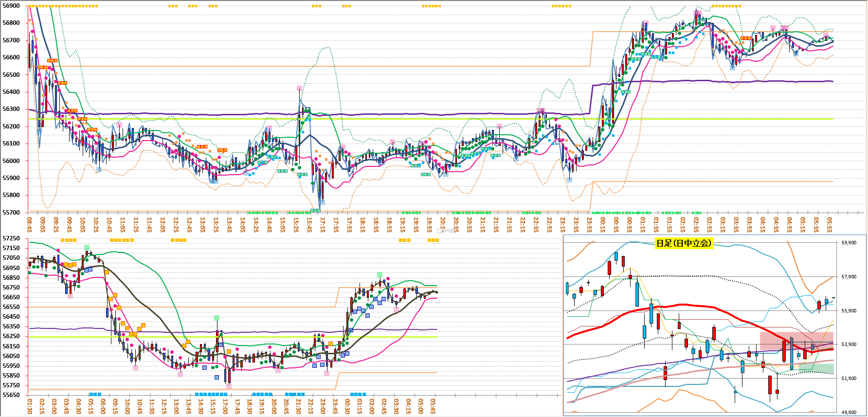Click the 55650 label on the lower chart's axis
The image size is (868, 417).
tap(11, 395)
